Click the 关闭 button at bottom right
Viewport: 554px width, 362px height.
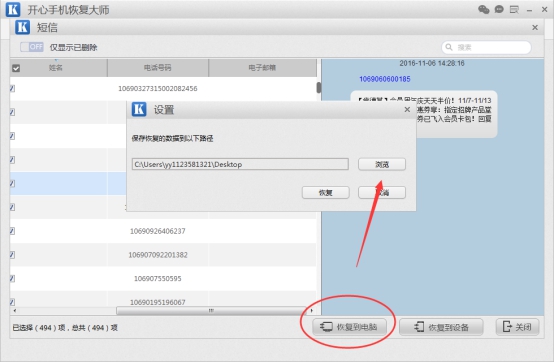pos(518,327)
